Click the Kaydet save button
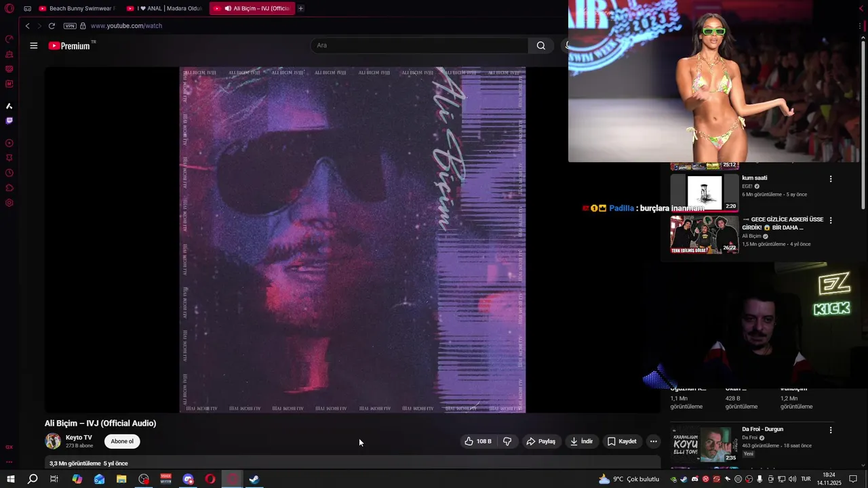868x488 pixels. pyautogui.click(x=622, y=441)
